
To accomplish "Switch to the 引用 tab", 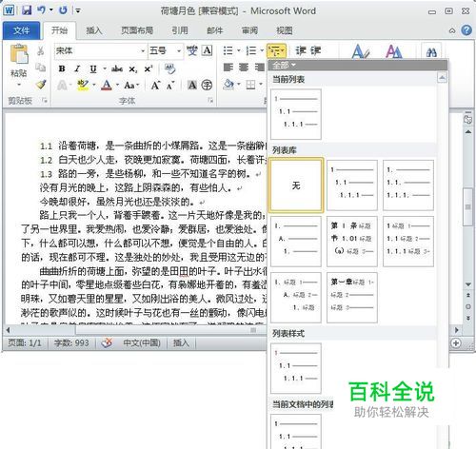I will click(180, 30).
